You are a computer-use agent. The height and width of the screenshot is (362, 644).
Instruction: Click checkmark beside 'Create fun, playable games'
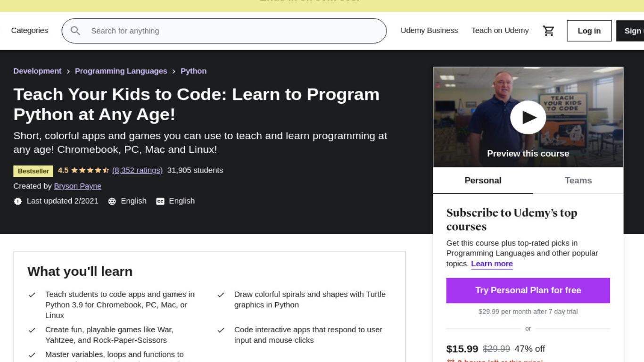[32, 330]
